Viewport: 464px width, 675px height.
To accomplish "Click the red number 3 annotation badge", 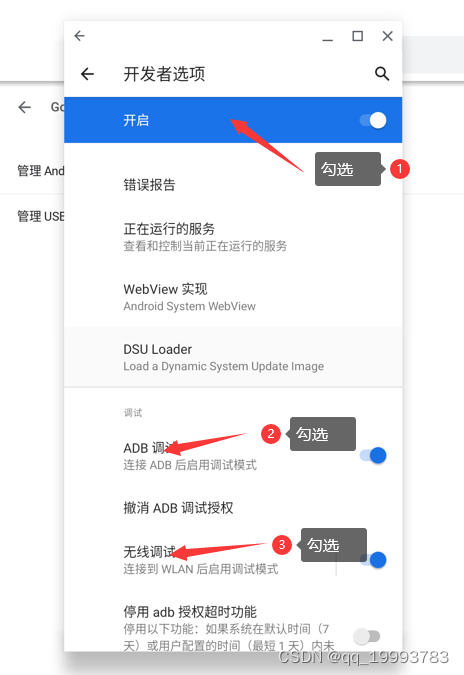I will click(282, 545).
